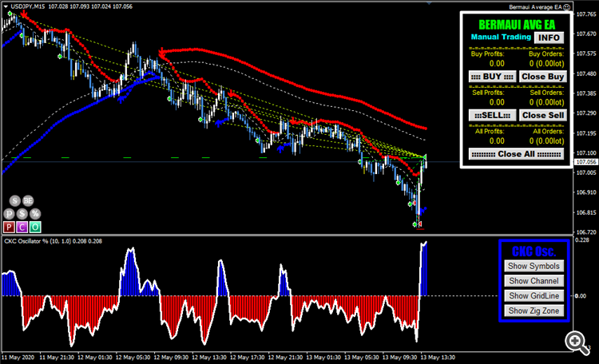Click the CKC Oscillator % indicator label

pyautogui.click(x=53, y=241)
